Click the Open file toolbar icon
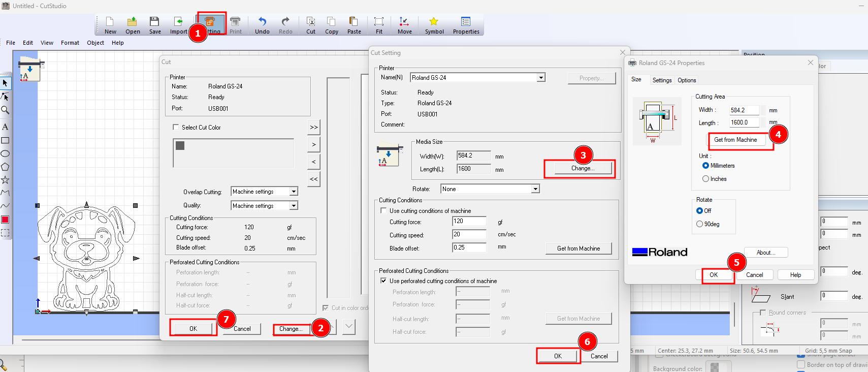This screenshot has width=868, height=372. point(133,25)
